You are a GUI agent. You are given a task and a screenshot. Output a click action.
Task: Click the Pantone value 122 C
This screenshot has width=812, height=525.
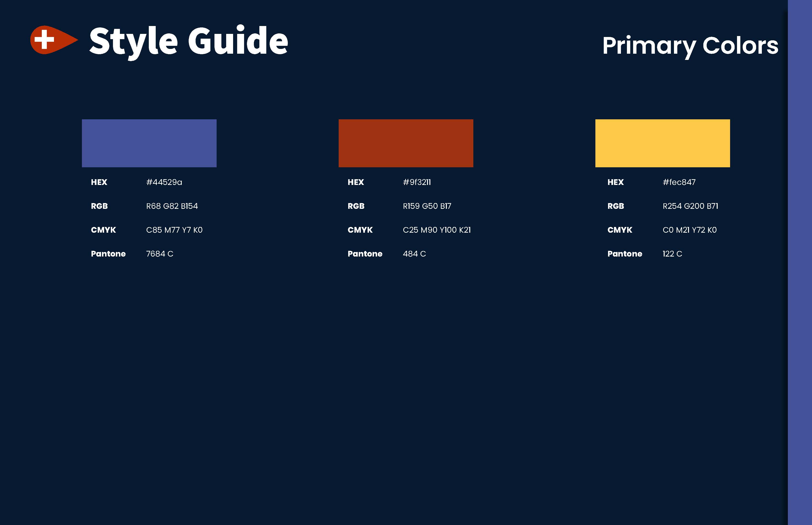[673, 254]
